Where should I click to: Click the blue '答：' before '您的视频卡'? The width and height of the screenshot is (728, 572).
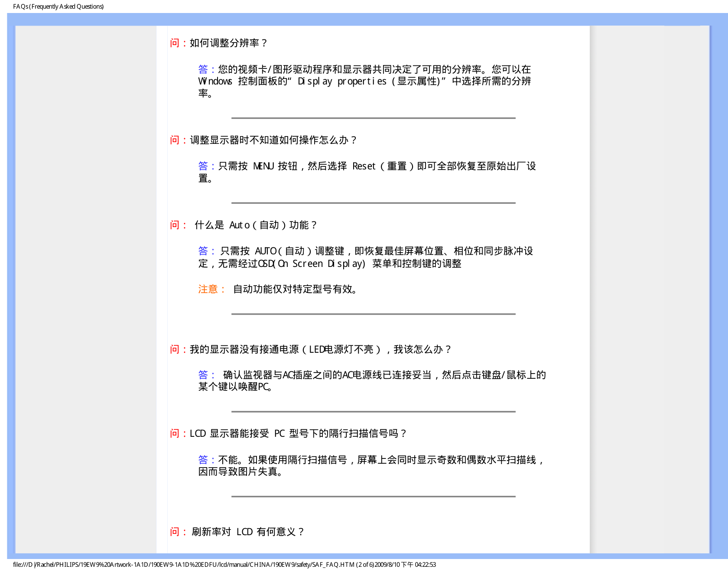click(208, 69)
